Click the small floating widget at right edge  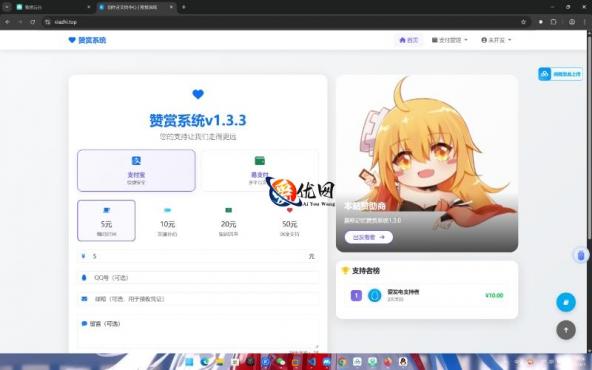[581, 255]
